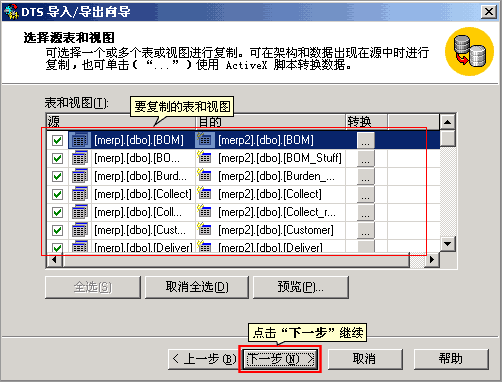Image resolution: width=502 pixels, height=382 pixels.
Task: Click the list's scroll up arrow
Action: [448, 122]
